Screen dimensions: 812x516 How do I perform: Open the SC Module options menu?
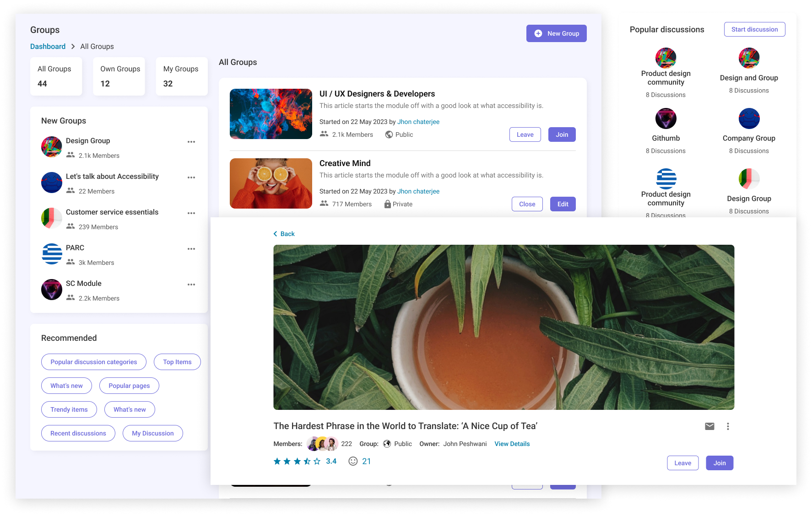coord(191,285)
